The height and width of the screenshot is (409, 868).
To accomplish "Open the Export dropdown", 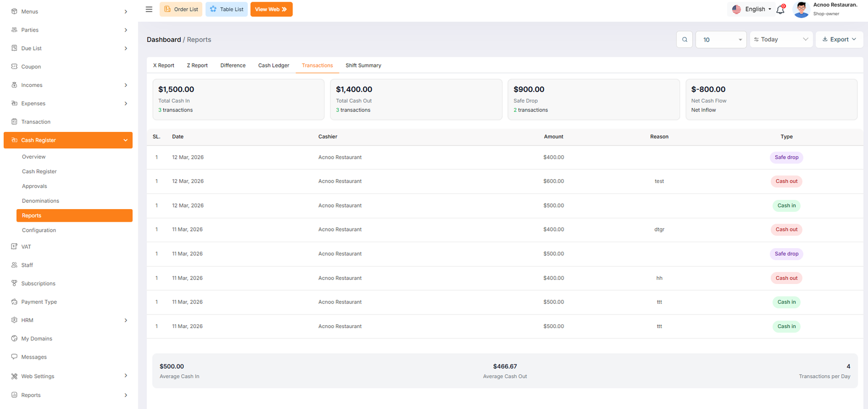I will point(839,40).
